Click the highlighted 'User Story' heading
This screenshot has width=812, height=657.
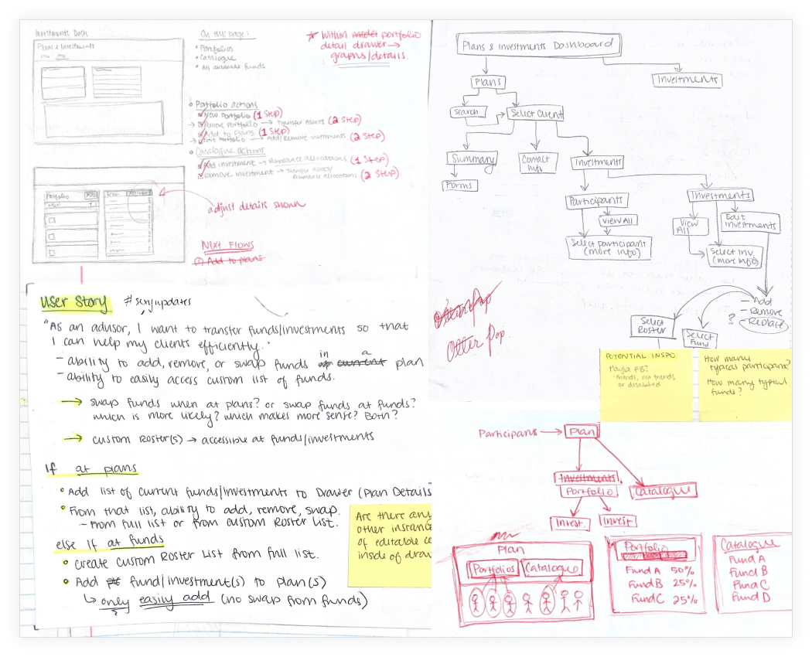pyautogui.click(x=76, y=304)
